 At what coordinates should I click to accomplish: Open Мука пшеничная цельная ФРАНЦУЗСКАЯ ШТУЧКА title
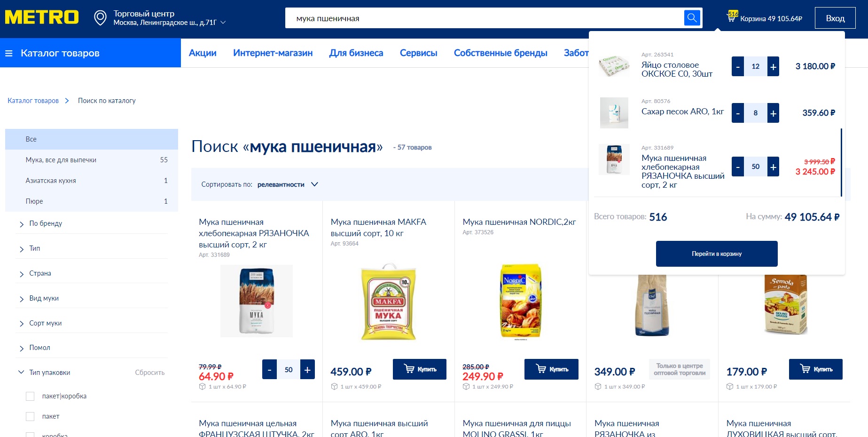coord(257,429)
